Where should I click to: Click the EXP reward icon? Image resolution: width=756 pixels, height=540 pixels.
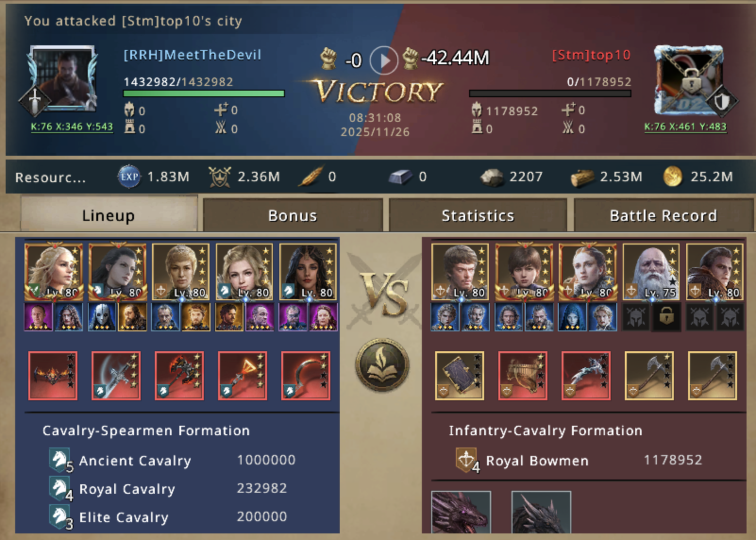(129, 177)
